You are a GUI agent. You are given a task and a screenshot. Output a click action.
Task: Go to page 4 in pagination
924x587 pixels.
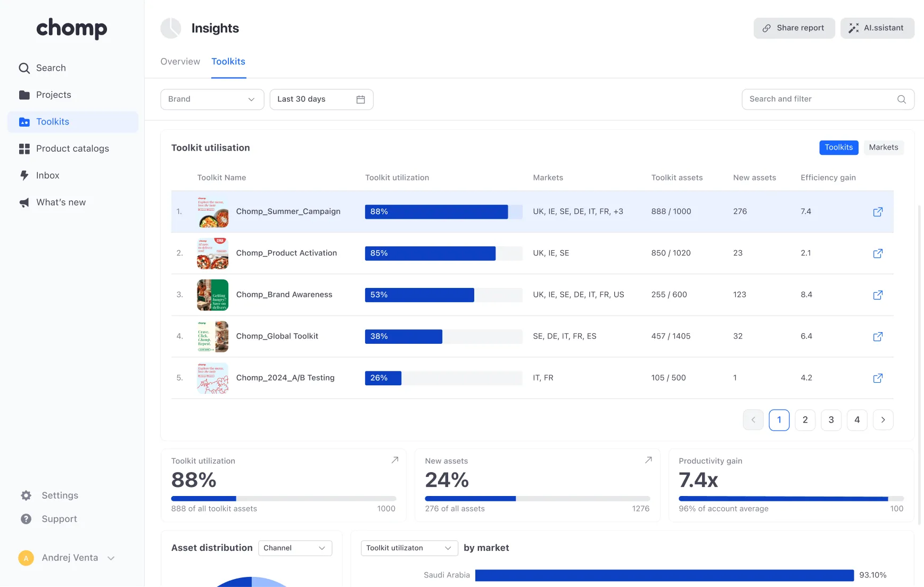857,420
